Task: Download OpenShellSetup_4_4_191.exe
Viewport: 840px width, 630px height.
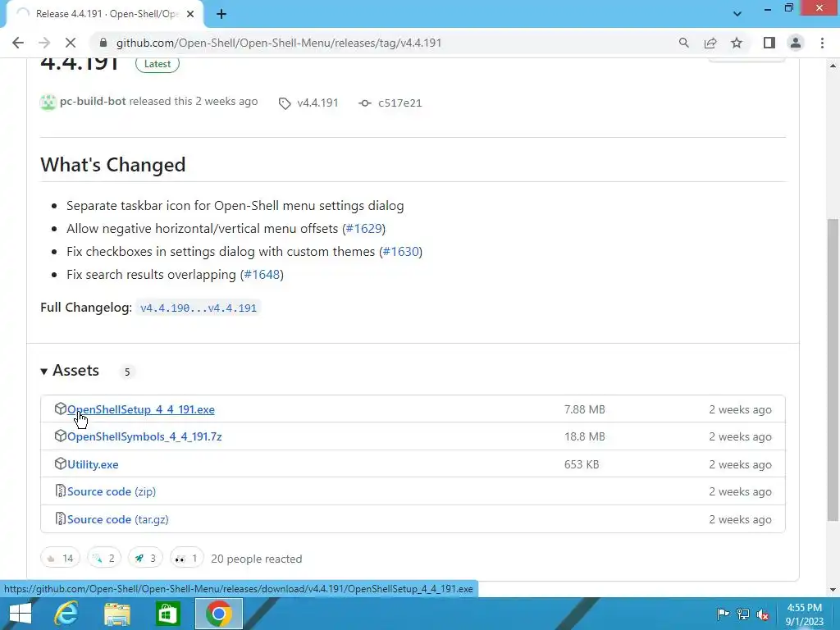Action: (141, 409)
